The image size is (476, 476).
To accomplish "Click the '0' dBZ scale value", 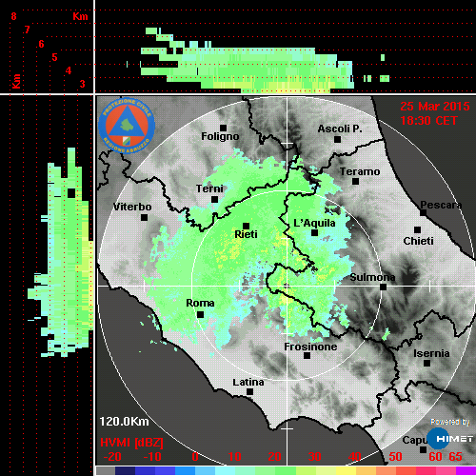I will [195, 457].
